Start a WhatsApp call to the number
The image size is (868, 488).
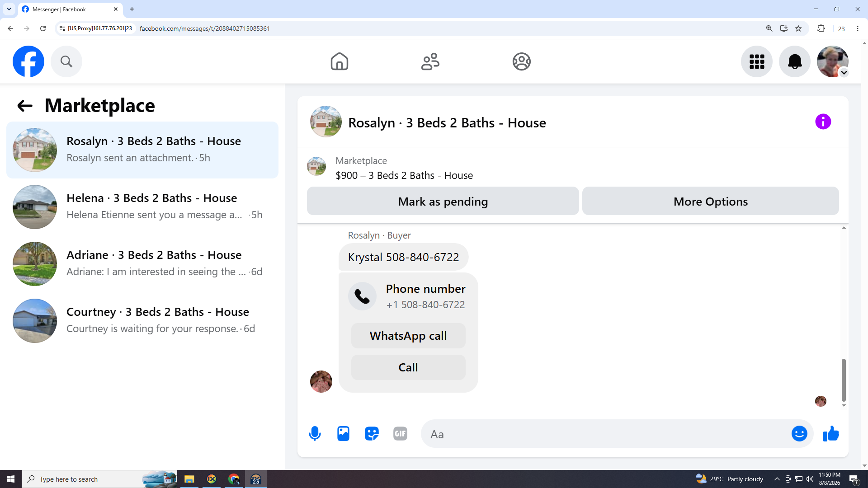[408, 336]
